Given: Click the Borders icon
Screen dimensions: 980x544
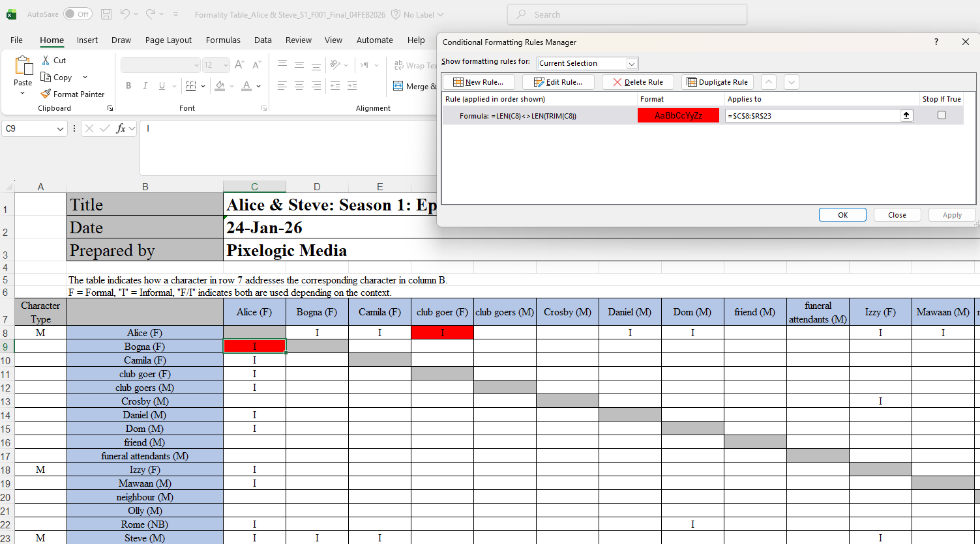Looking at the screenshot, I should coord(190,85).
